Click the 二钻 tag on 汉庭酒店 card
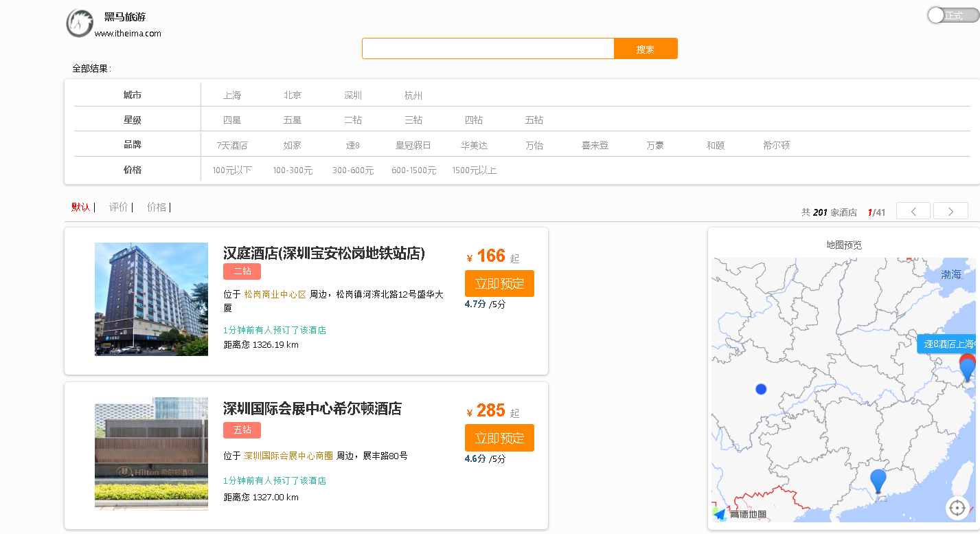 (242, 271)
